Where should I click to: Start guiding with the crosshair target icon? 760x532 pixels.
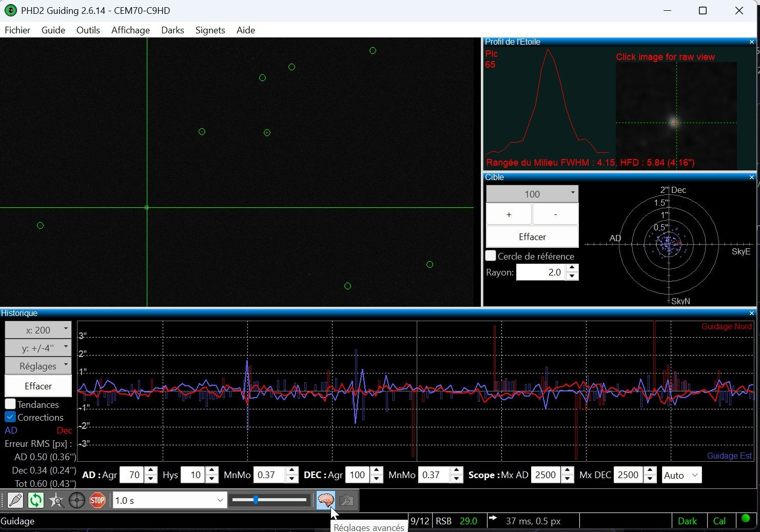coord(77,500)
